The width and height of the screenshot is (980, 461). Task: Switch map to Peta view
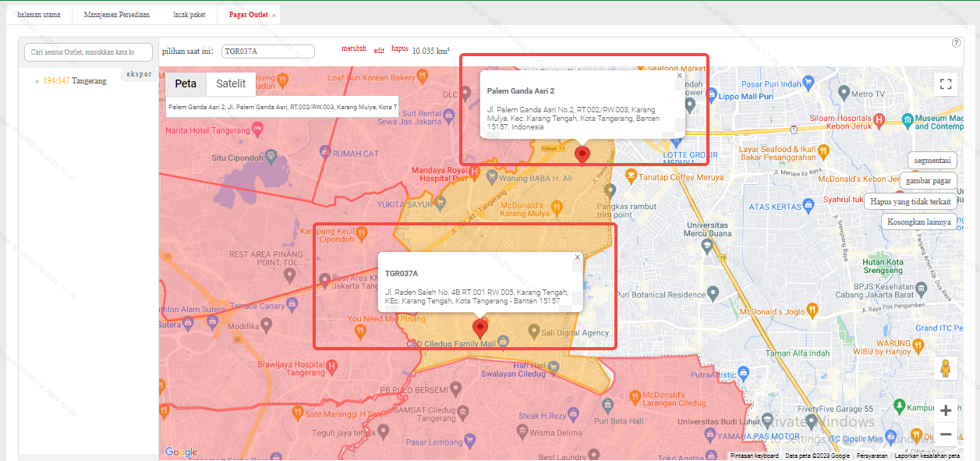click(186, 84)
